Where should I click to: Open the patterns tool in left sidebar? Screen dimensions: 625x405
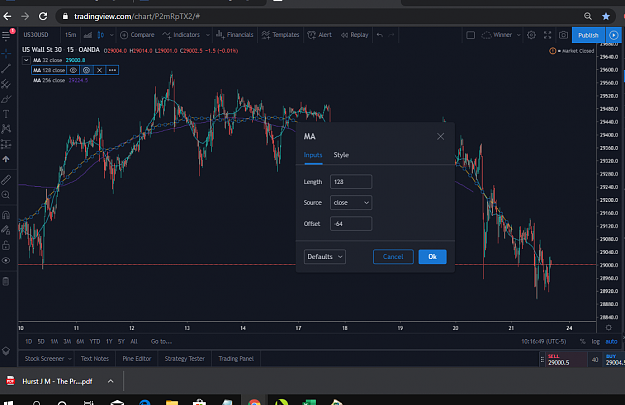(6, 129)
